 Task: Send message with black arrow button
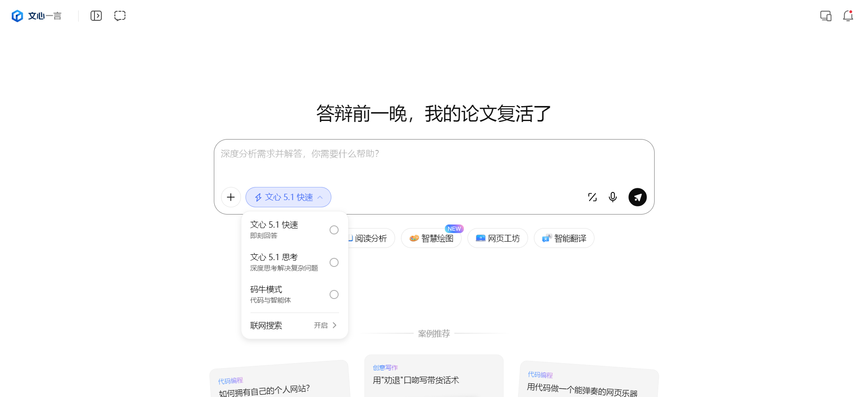click(637, 197)
